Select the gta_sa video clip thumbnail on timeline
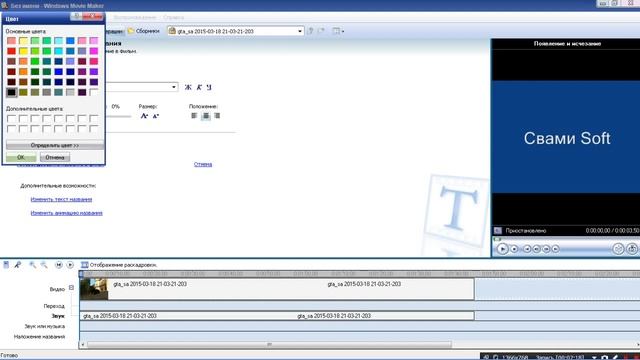The image size is (640, 360). tap(94, 289)
